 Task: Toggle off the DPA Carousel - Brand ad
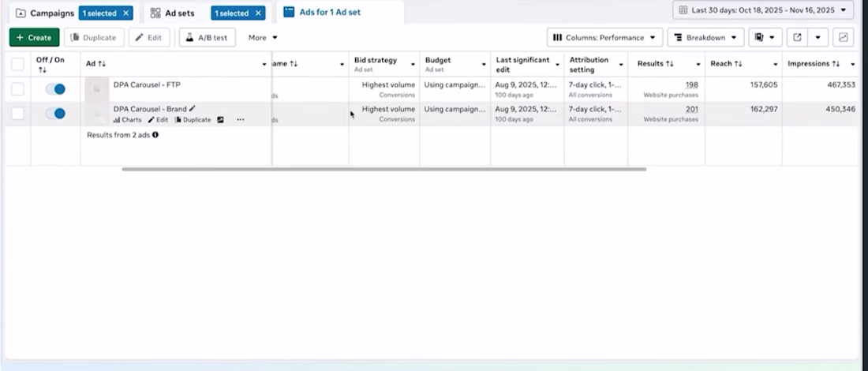tap(55, 114)
